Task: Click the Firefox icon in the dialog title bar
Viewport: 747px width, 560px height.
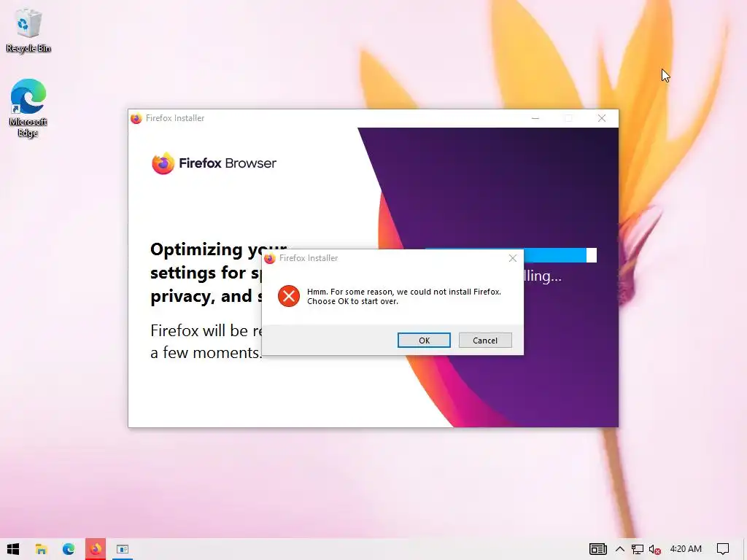Action: (x=270, y=258)
